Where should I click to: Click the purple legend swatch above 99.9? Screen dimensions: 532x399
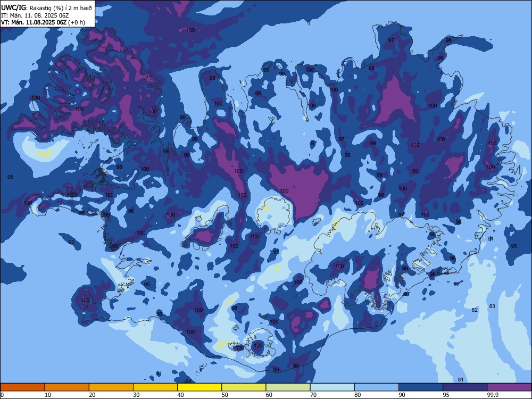509,387
